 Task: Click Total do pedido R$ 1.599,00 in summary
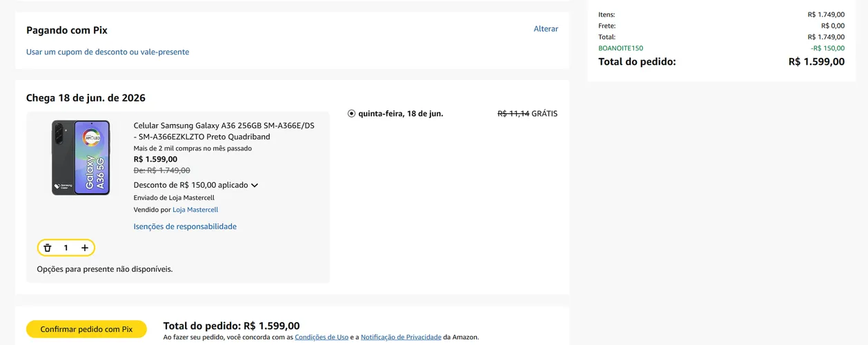click(816, 61)
